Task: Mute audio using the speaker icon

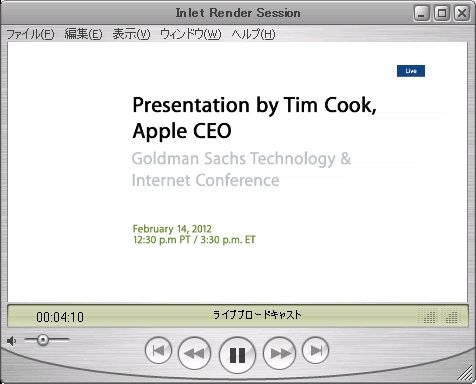Action: pyautogui.click(x=11, y=341)
